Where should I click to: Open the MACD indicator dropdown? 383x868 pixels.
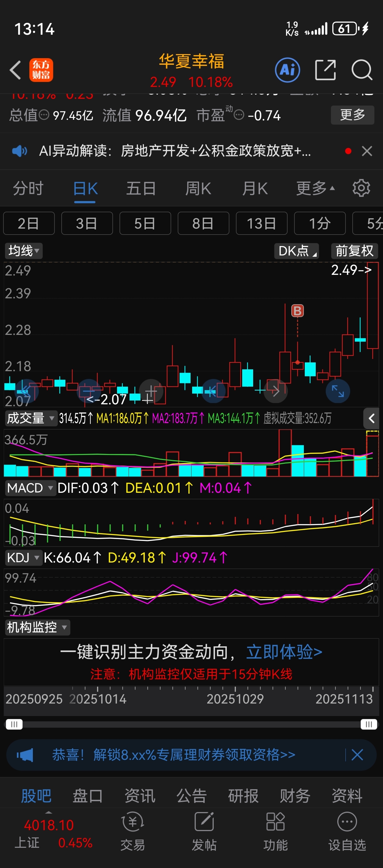click(30, 488)
